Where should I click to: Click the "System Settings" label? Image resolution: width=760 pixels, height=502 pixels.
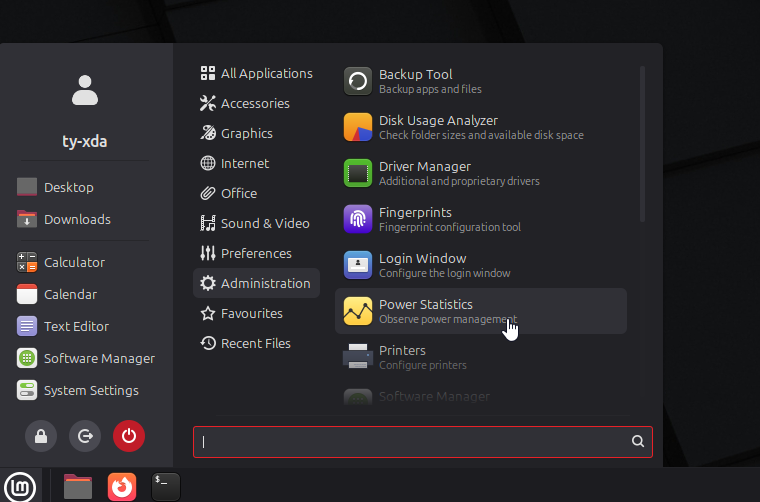(91, 391)
